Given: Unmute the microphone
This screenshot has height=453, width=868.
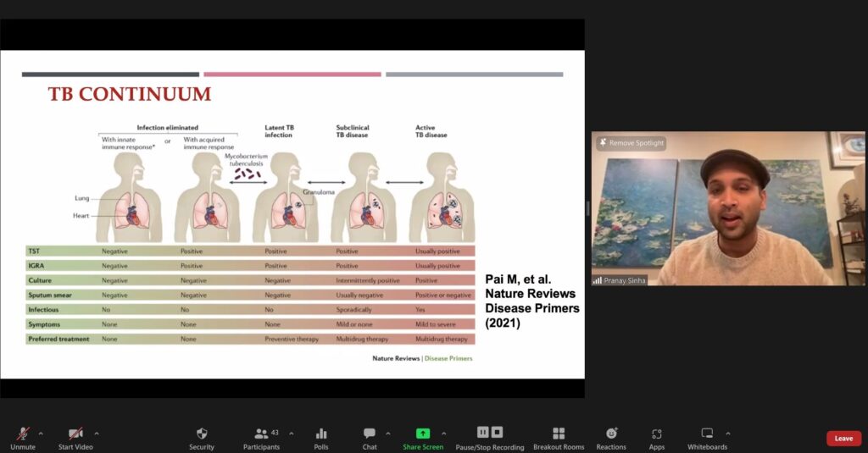Looking at the screenshot, I should 22,434.
